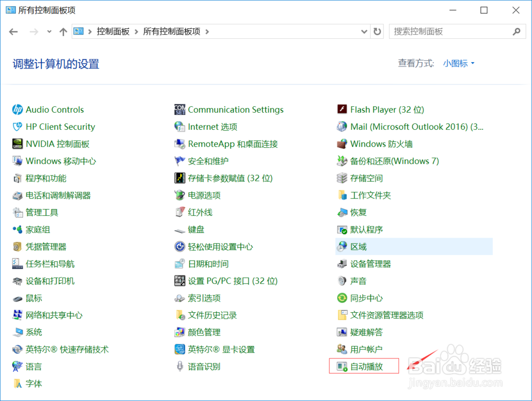The height and width of the screenshot is (401, 532).
Task: Open 恢复 link
Action: [358, 212]
